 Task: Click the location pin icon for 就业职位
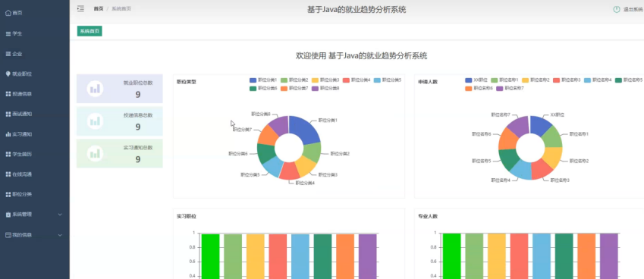tap(8, 74)
